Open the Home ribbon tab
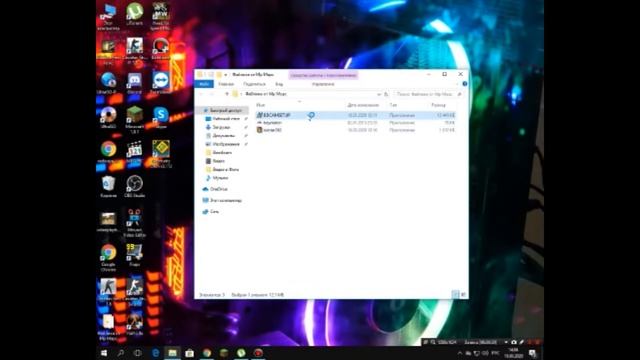Viewport: 640px width, 360px height. [x=226, y=84]
